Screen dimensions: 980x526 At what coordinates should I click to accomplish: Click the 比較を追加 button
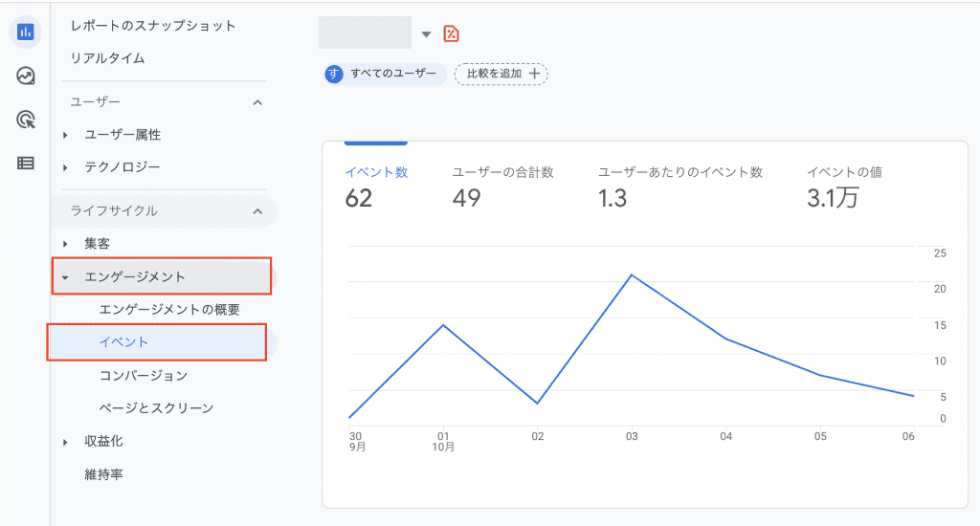[x=501, y=74]
